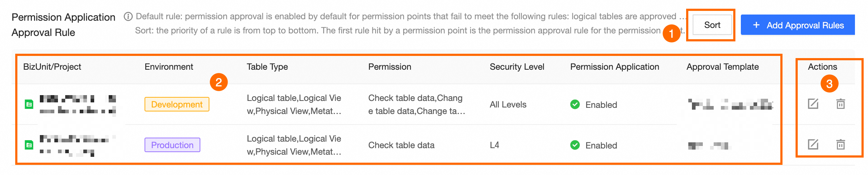Click the Security Level column header
This screenshot has height=175, width=868.
click(517, 67)
